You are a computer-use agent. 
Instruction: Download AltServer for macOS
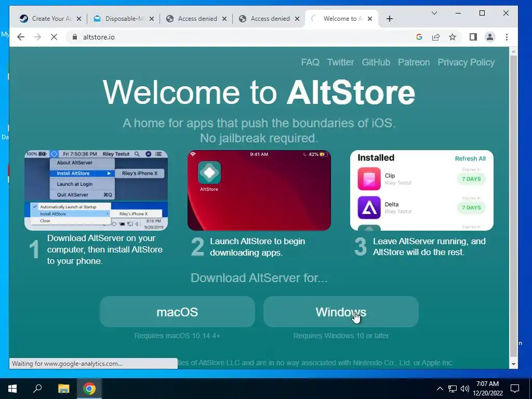click(177, 312)
